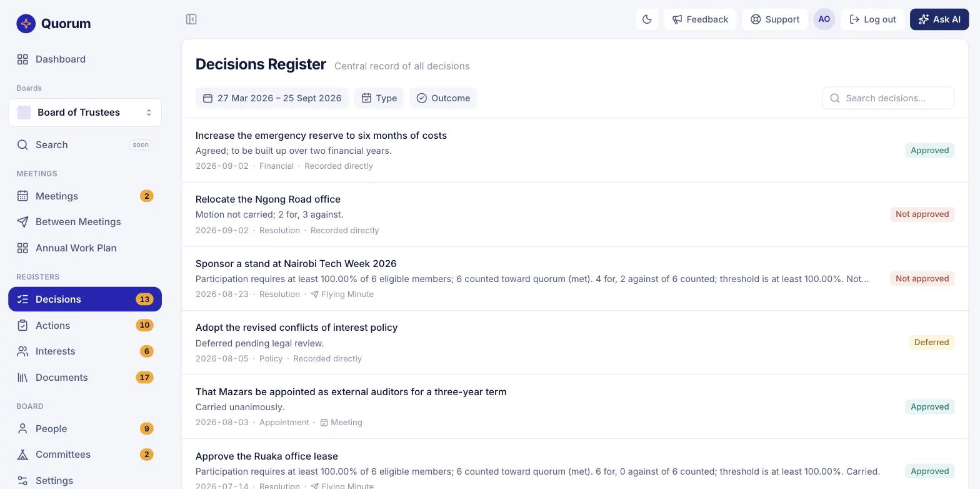Image resolution: width=980 pixels, height=489 pixels.
Task: Click the People person icon
Action: (22, 429)
